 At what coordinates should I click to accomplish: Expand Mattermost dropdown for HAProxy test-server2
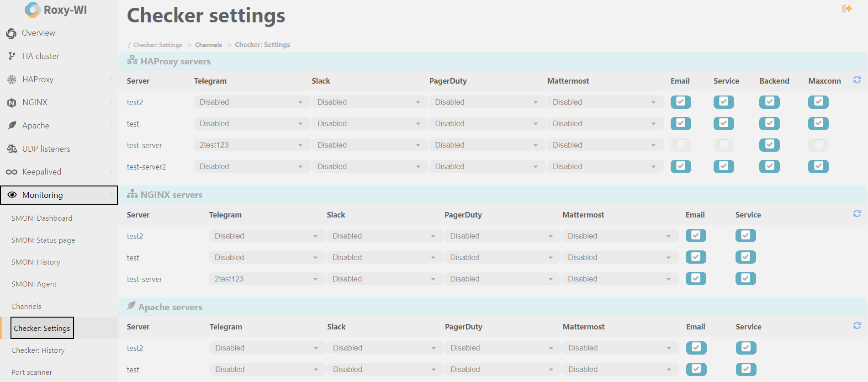click(604, 167)
